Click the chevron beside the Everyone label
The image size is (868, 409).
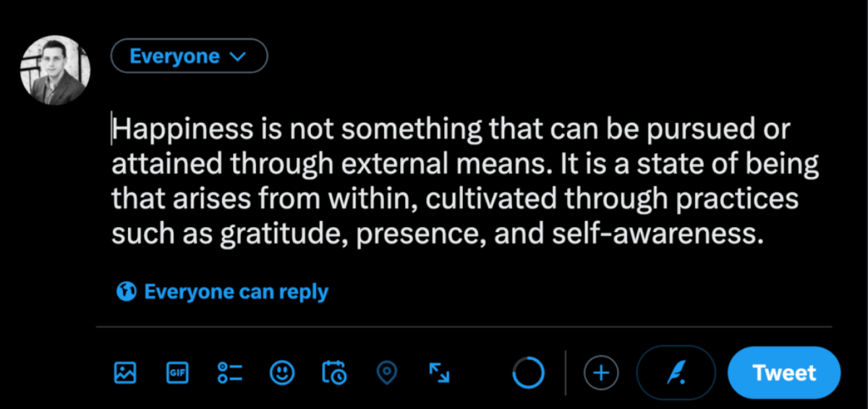(237, 56)
